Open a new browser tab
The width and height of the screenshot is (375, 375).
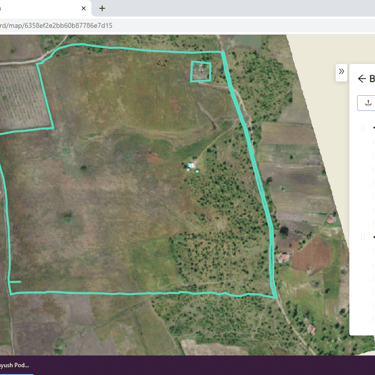(102, 8)
